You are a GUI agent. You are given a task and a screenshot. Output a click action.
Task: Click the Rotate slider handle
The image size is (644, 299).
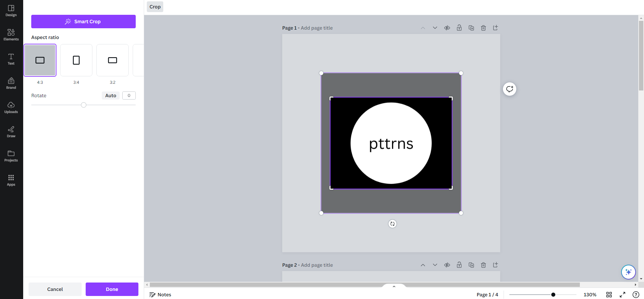coord(84,105)
